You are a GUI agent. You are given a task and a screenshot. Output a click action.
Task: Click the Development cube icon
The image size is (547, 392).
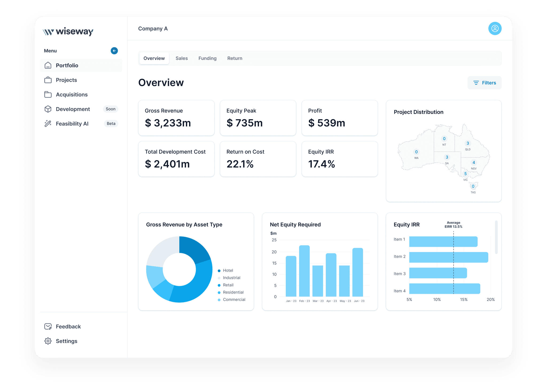48,109
